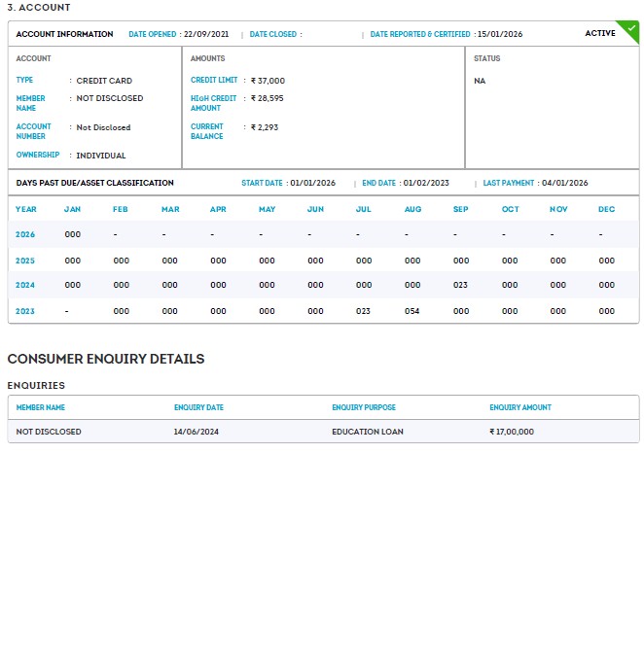Click the 2026 year row label
The image size is (644, 662).
pyautogui.click(x=25, y=234)
